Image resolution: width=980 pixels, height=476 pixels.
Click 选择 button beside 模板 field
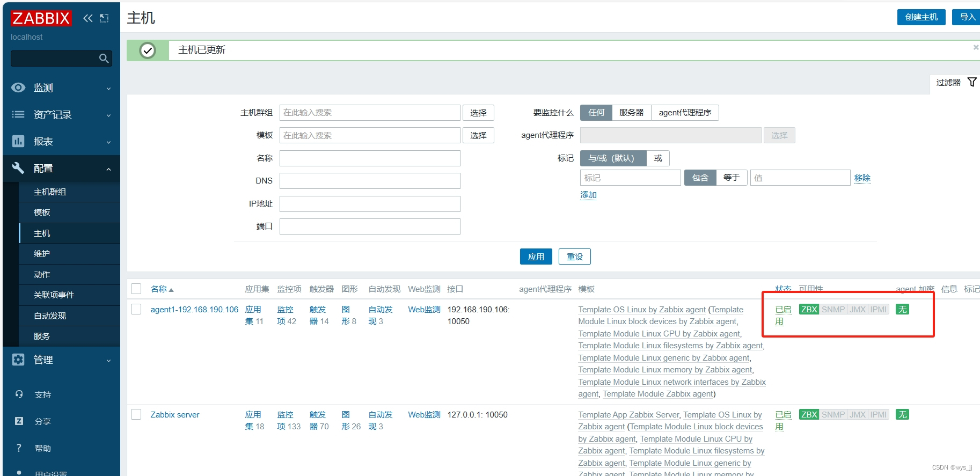(478, 135)
